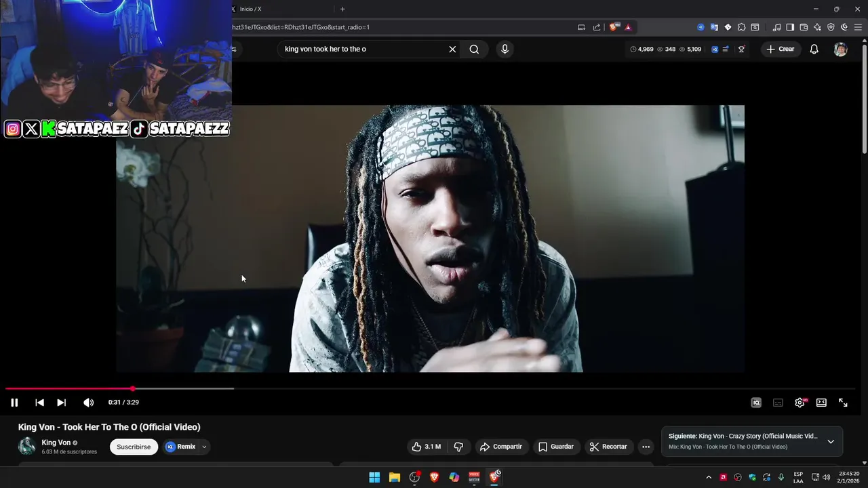
Task: Like the video with 3.1 M likes
Action: coord(426,447)
